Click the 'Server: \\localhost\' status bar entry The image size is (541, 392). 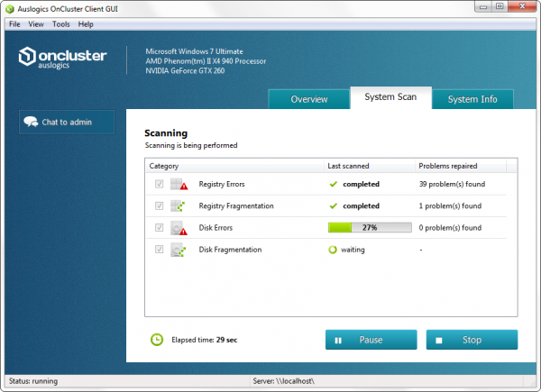(284, 381)
